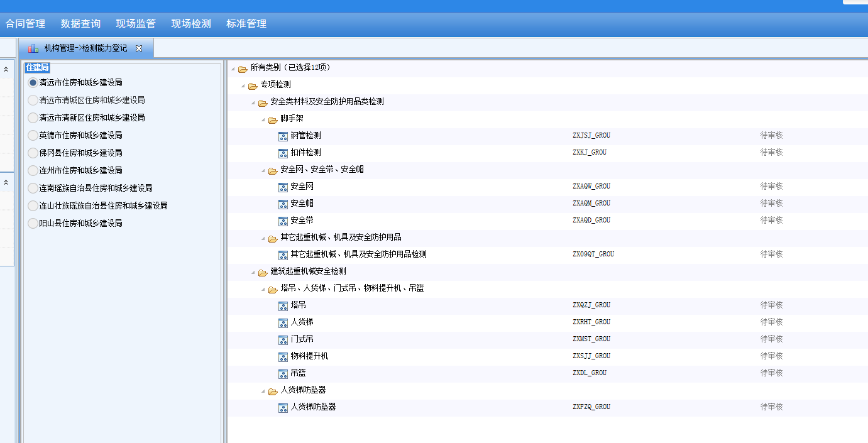Collapse the 所有类别 root node arrow
The image size is (868, 443).
pyautogui.click(x=233, y=68)
